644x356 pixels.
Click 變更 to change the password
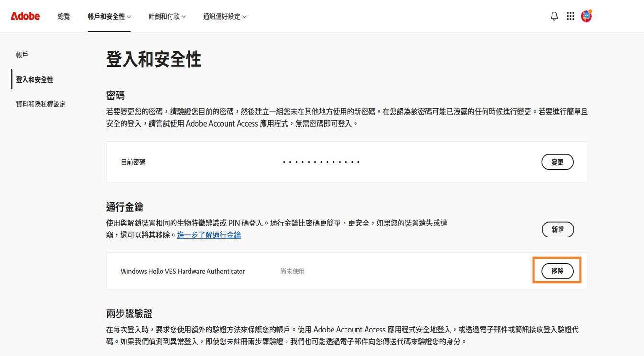point(557,162)
